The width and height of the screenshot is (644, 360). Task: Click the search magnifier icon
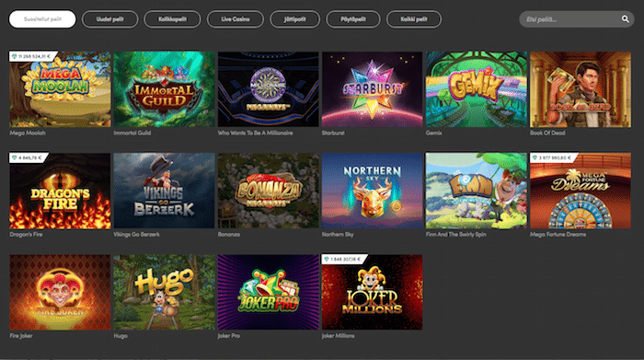(x=625, y=19)
